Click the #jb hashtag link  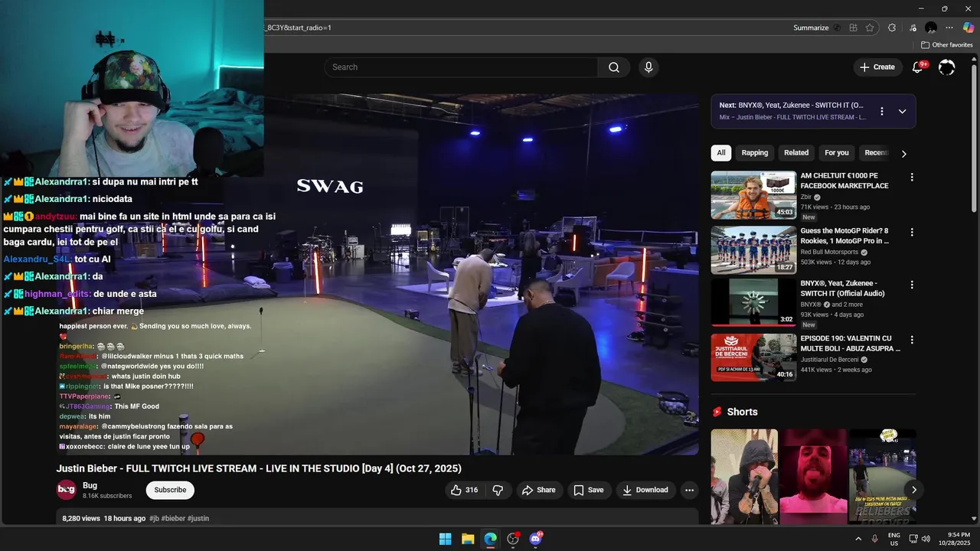[154, 518]
